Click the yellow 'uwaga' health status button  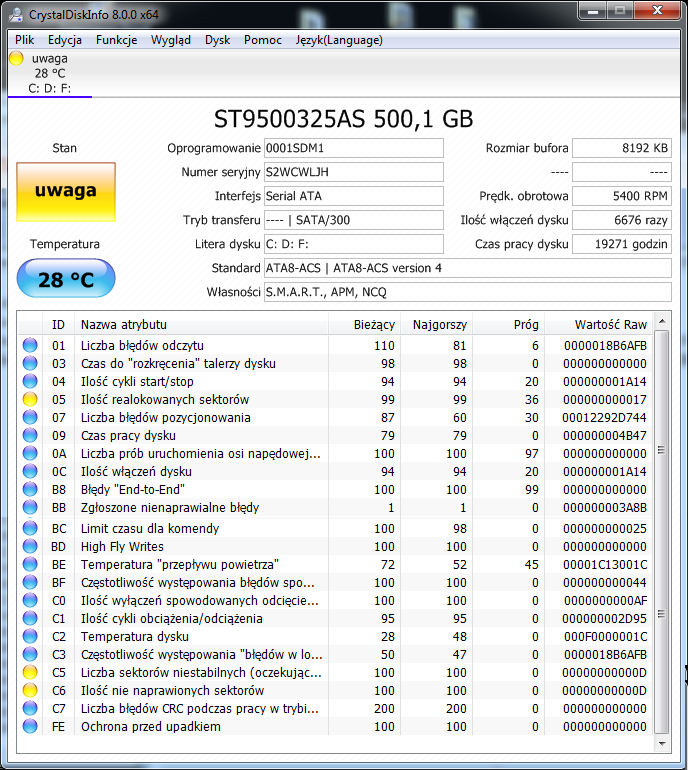point(66,192)
